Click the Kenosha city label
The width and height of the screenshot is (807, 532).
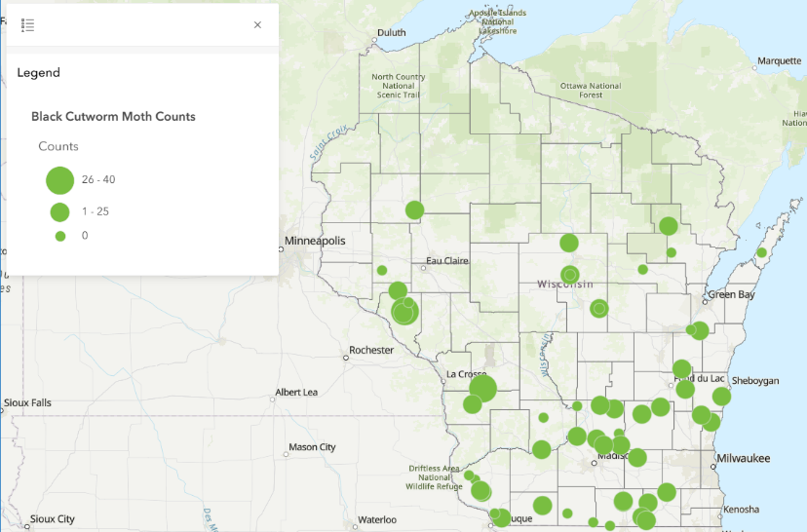pyautogui.click(x=741, y=510)
